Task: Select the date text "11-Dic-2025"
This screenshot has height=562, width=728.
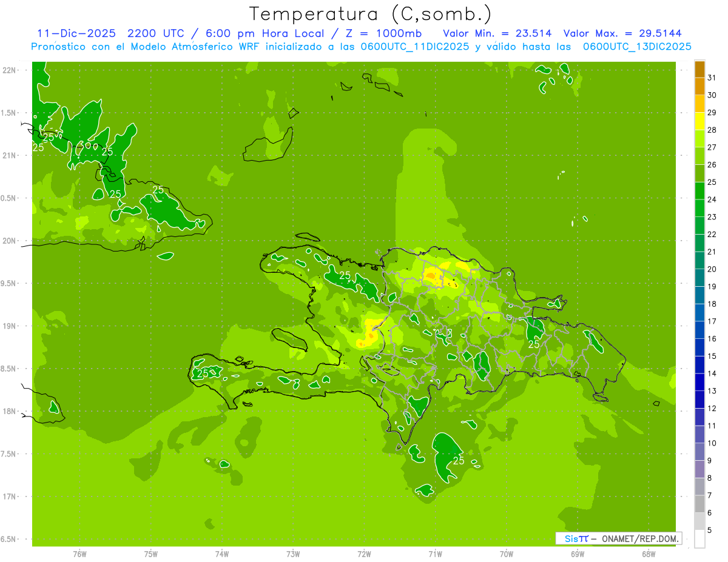Action: (76, 33)
